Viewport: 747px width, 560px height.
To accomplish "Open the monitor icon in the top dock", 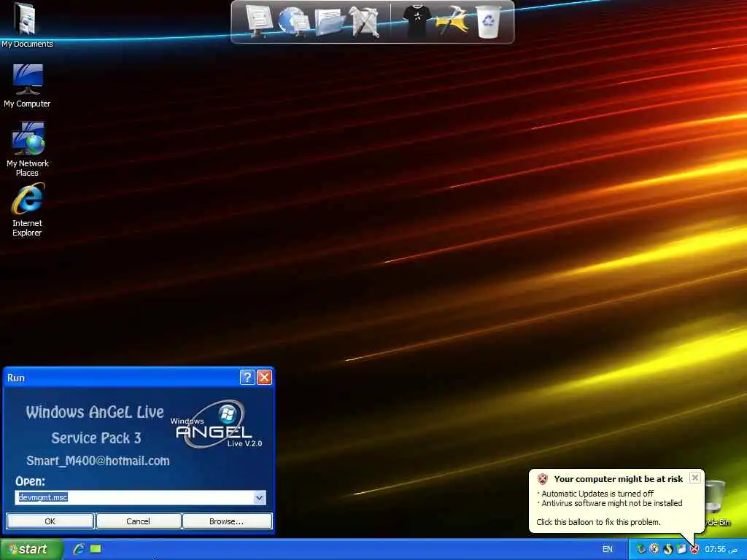I will (x=259, y=20).
